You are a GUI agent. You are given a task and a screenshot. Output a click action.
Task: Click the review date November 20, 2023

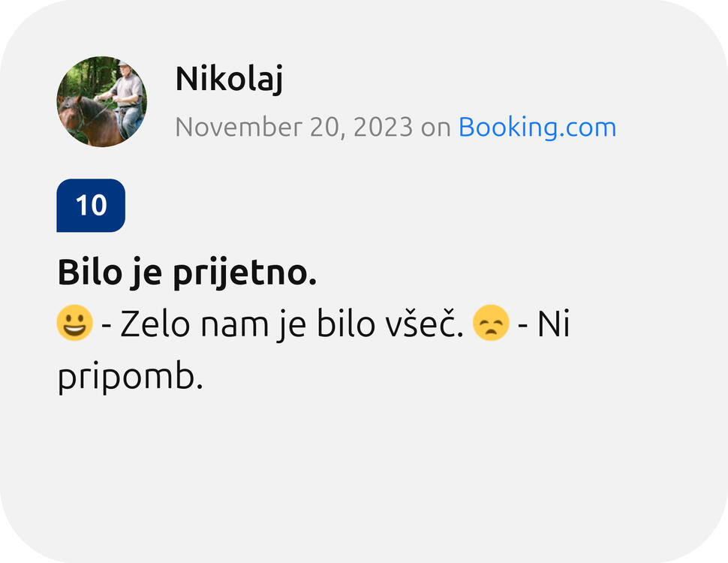[293, 128]
